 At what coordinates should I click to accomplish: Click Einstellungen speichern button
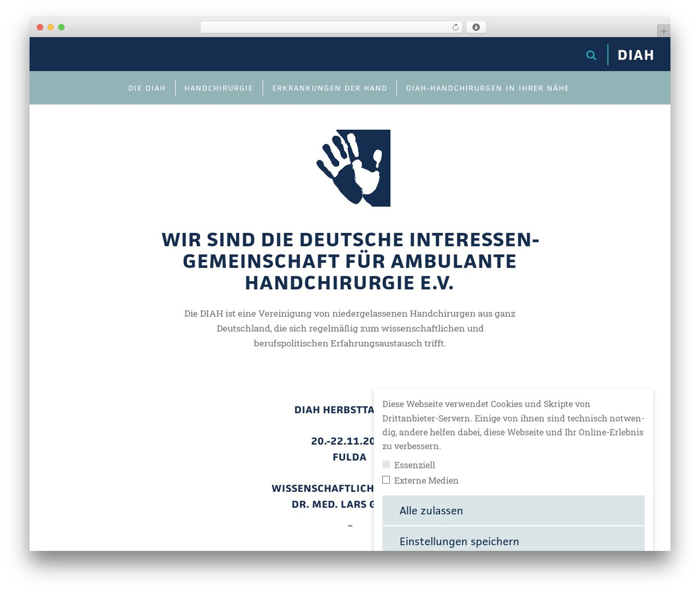(x=513, y=539)
